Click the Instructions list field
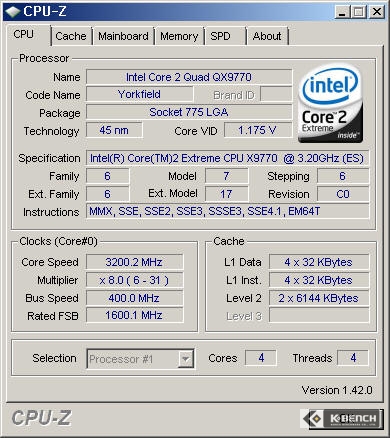This screenshot has width=390, height=438. click(x=227, y=211)
